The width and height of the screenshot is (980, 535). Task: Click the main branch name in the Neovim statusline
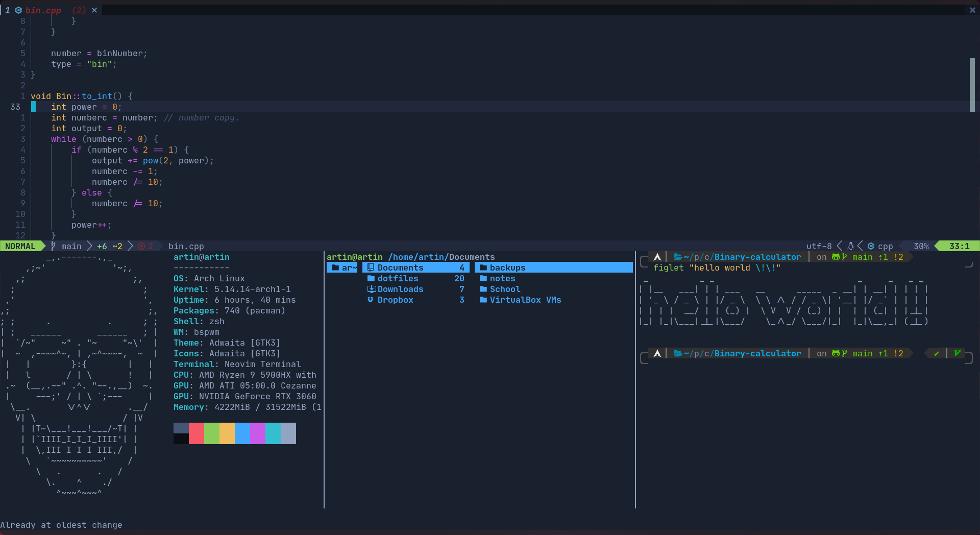(x=71, y=246)
